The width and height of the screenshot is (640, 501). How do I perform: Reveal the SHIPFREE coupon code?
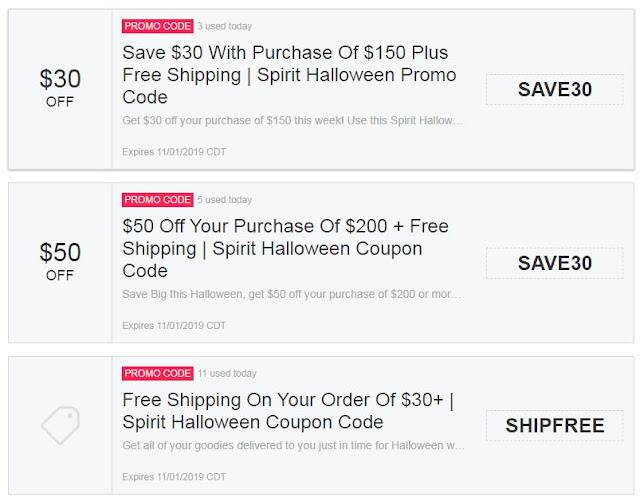555,426
